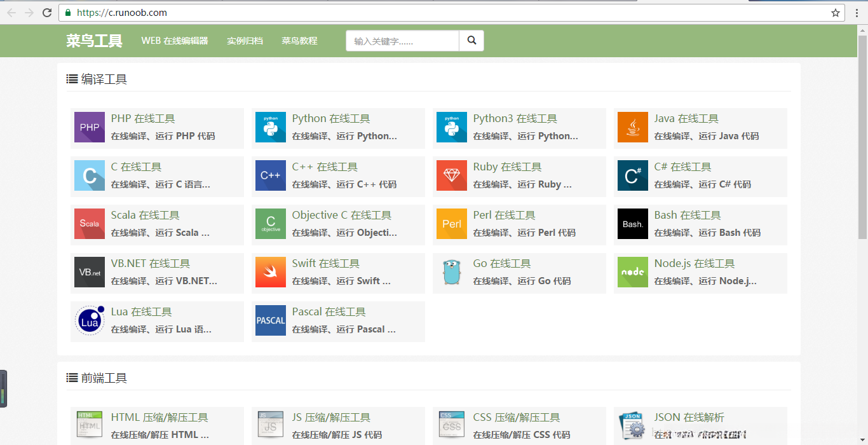Click '在线编译、运行 Perl 代码' description
Screen dimensions: 868x445
tap(524, 233)
